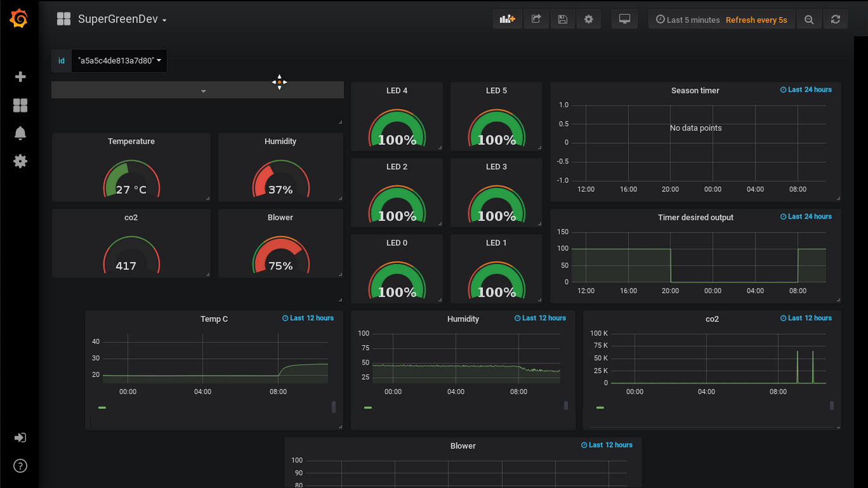
Task: Click the co2 gauge showing 417
Action: click(132, 254)
